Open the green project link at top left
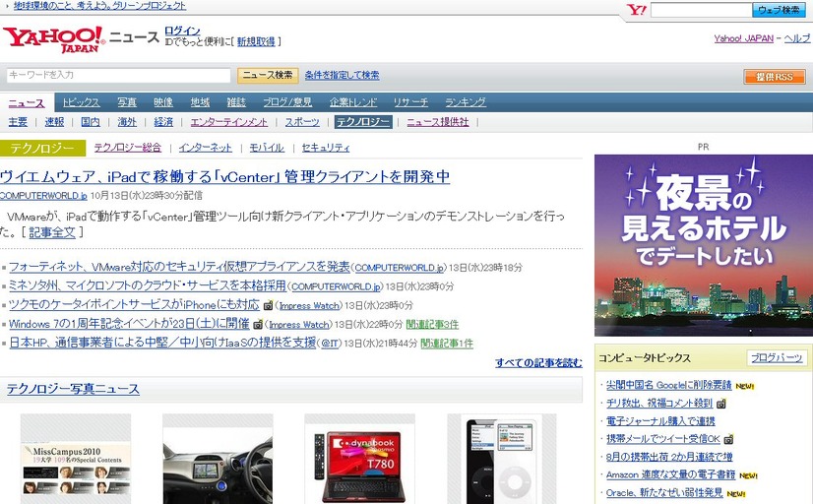The height and width of the screenshot is (504, 813). 99,6
